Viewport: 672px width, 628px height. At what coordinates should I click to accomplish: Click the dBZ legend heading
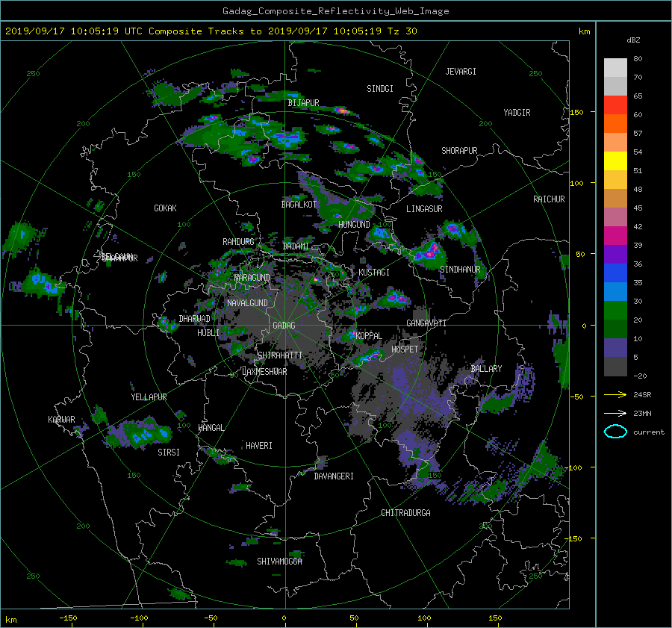tap(633, 40)
